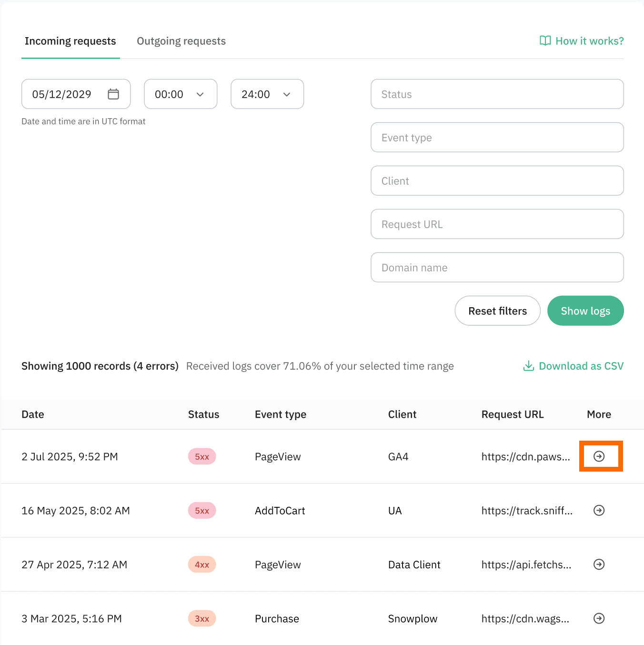Open details arrow for the 27 Apr PageView row
Screen dimensions: 644x645
pos(599,564)
